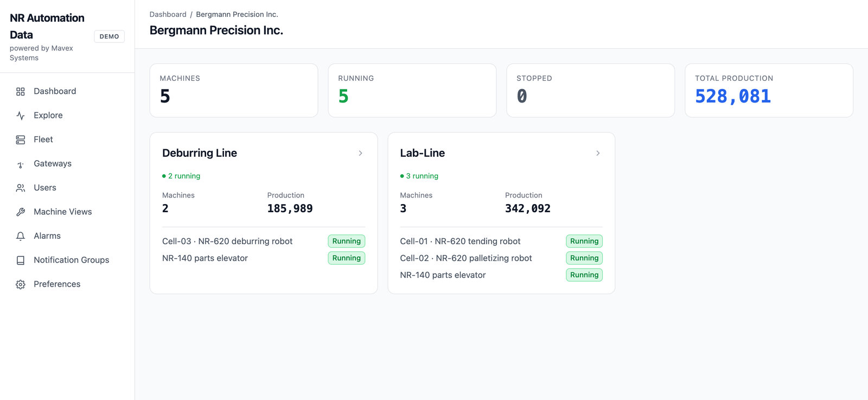The image size is (868, 400).
Task: Open the Lab-Line title
Action: pyautogui.click(x=422, y=153)
